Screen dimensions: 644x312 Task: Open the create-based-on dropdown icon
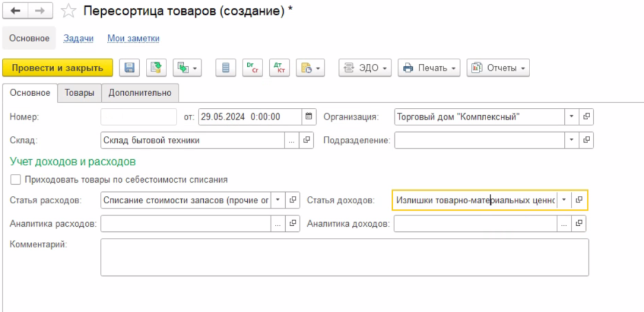click(186, 68)
